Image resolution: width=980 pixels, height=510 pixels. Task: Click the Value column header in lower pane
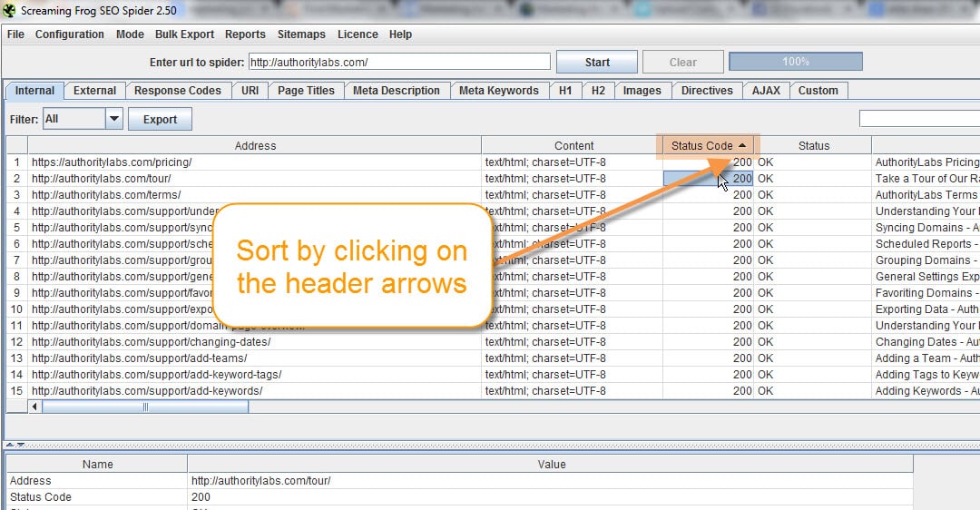tap(551, 465)
